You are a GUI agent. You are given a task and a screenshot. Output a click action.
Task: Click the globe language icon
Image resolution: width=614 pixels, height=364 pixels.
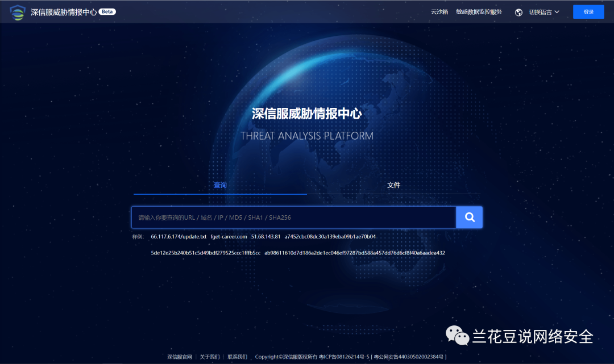coord(518,12)
